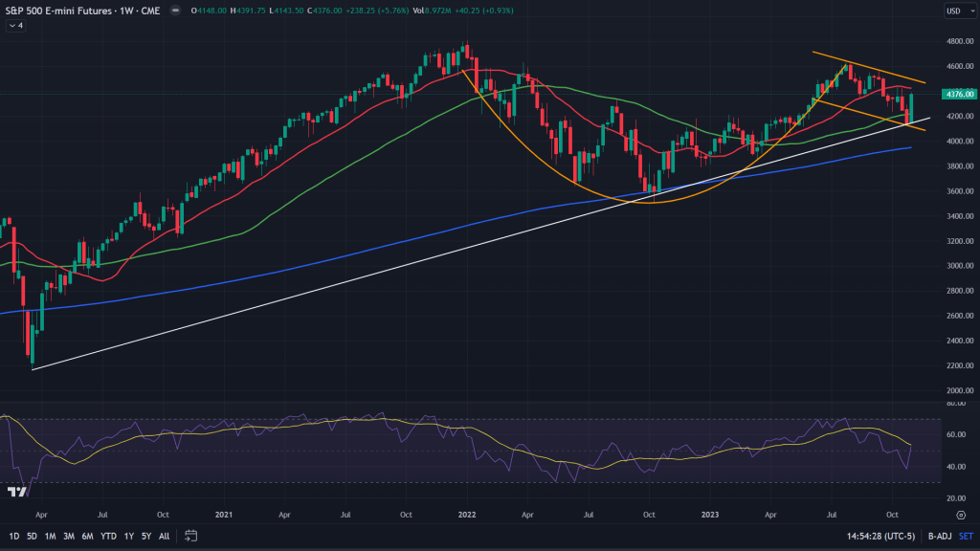Click the TradingView logo icon
980x551 pixels.
(x=16, y=492)
